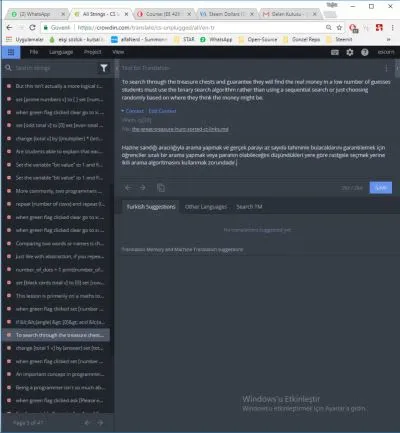The width and height of the screenshot is (400, 433).
Task: Select string 'Just like with abstraction, if you repeat...'
Action: 56,256
